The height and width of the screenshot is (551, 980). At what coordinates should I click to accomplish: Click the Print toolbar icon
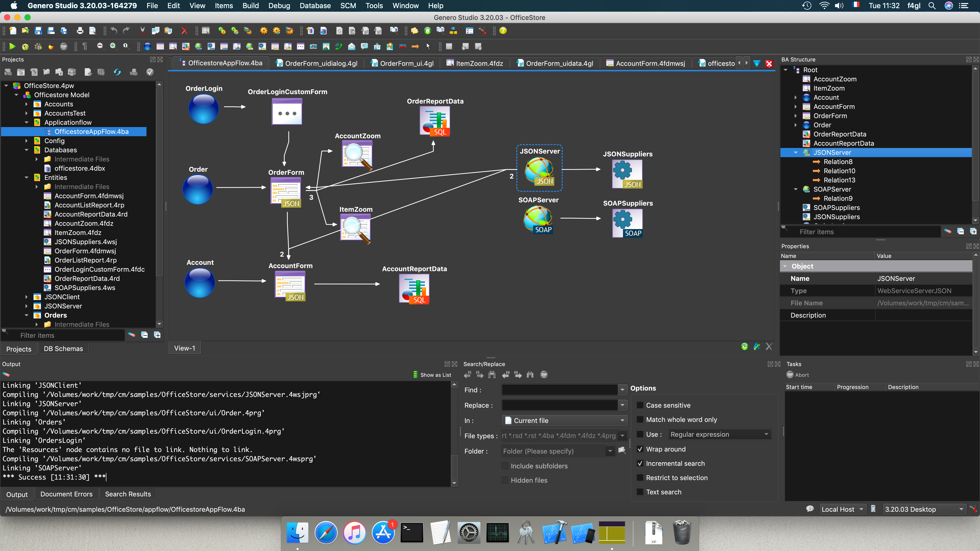pyautogui.click(x=80, y=31)
